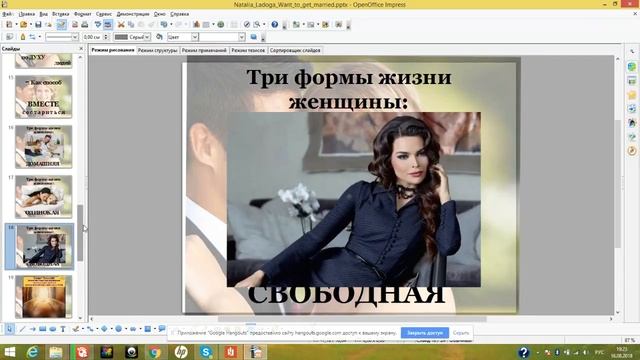The height and width of the screenshot is (360, 640).
Task: Expand the New document dropdown arrow
Action: 16,24
